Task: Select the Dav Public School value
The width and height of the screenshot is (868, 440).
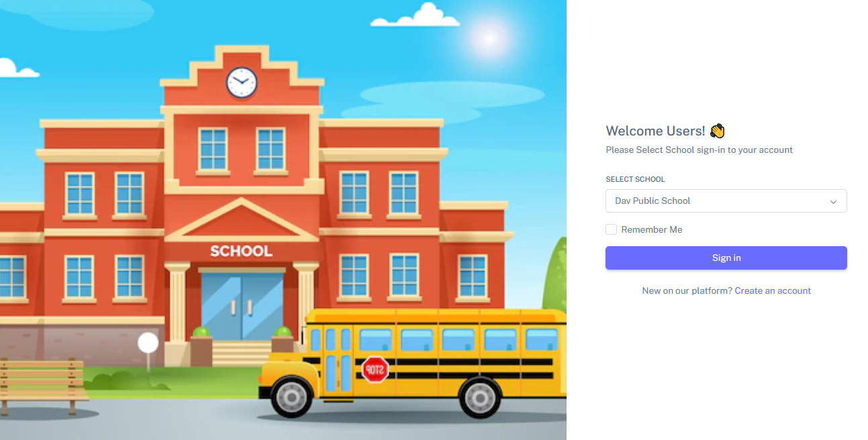Action: (x=653, y=201)
